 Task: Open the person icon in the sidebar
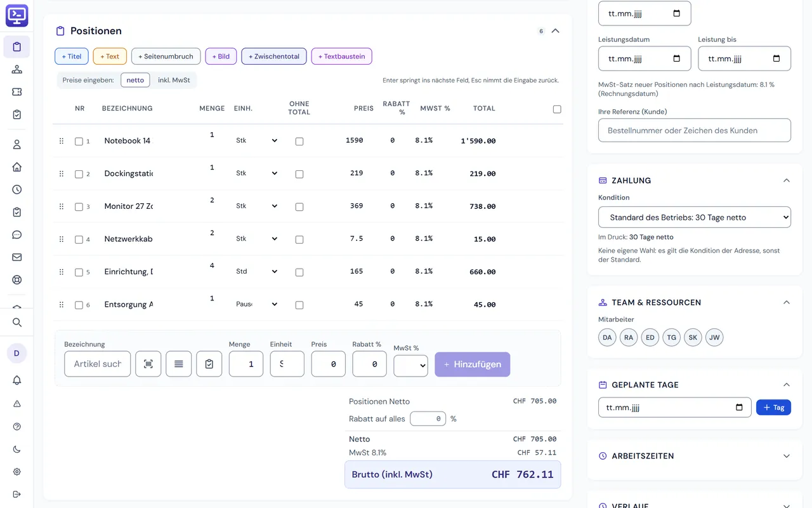pyautogui.click(x=17, y=144)
